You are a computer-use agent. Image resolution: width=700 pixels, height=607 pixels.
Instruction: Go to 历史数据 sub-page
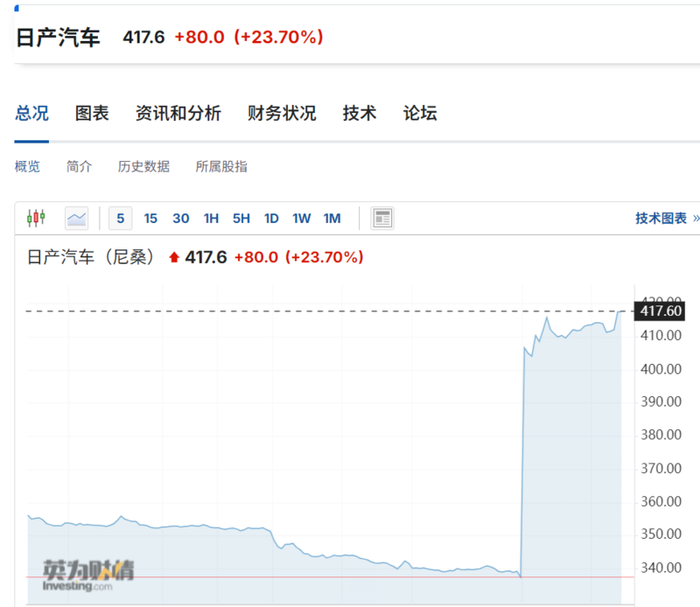[x=143, y=166]
